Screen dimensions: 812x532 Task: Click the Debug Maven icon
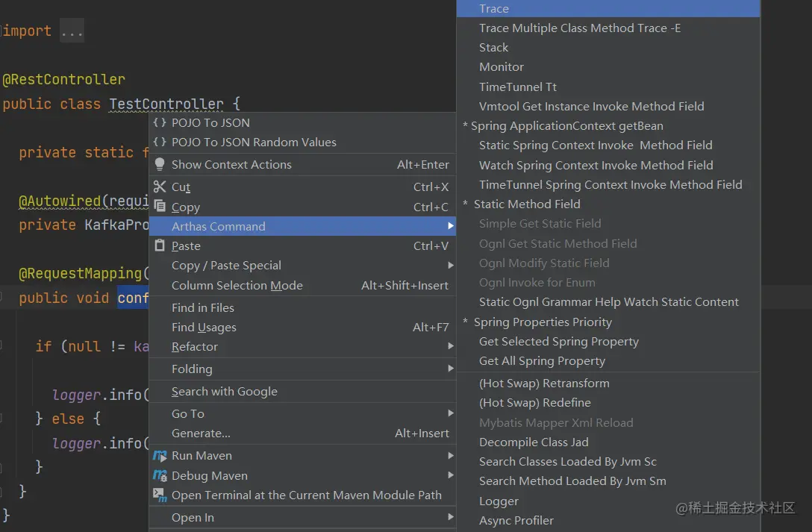(x=160, y=475)
